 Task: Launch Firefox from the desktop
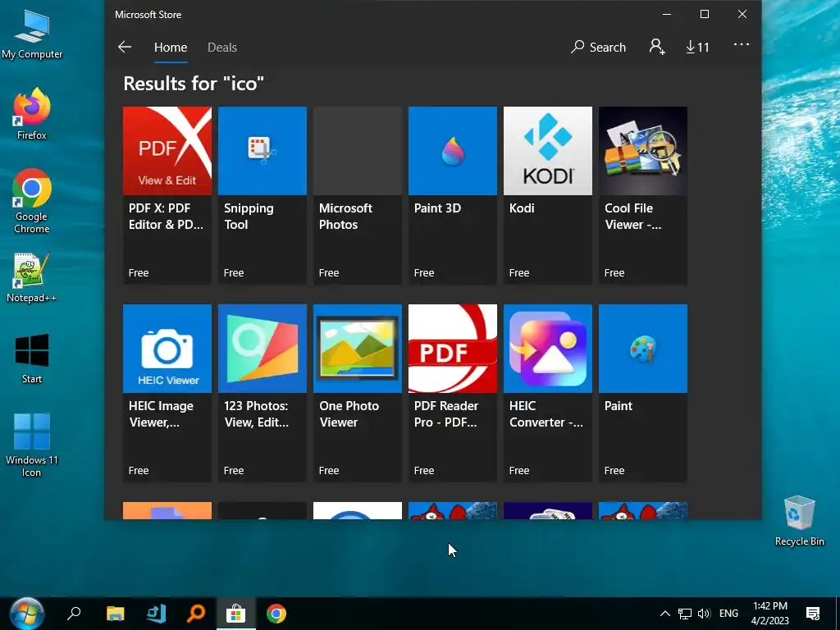pos(32,113)
